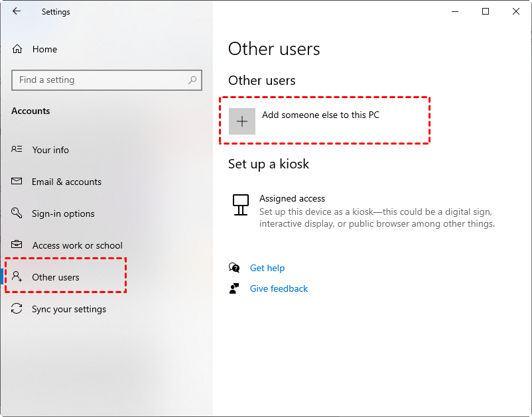Click the plus icon to add user
This screenshot has width=532, height=417.
(242, 121)
